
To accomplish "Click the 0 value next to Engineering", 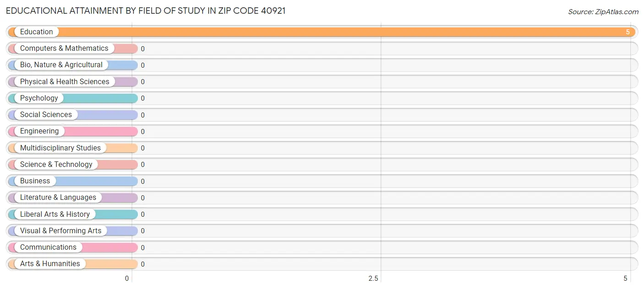I will coord(143,132).
